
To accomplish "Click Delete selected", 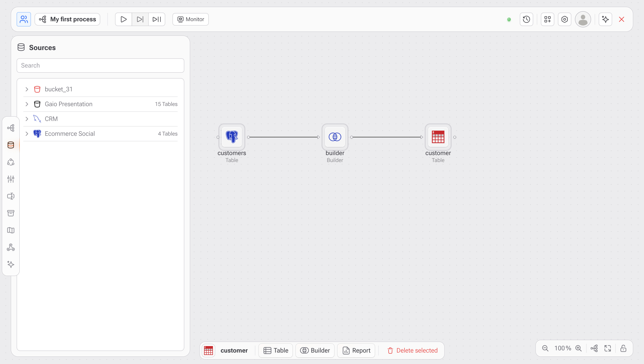I will point(412,351).
